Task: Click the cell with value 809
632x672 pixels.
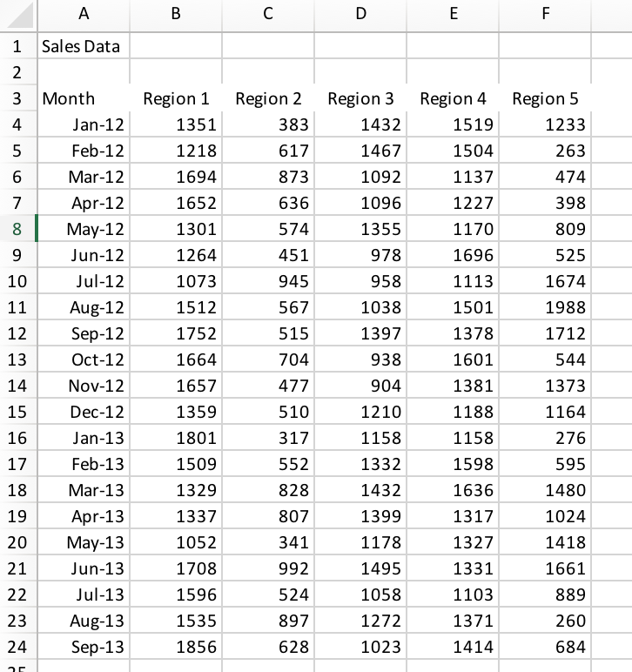Action: [x=546, y=229]
